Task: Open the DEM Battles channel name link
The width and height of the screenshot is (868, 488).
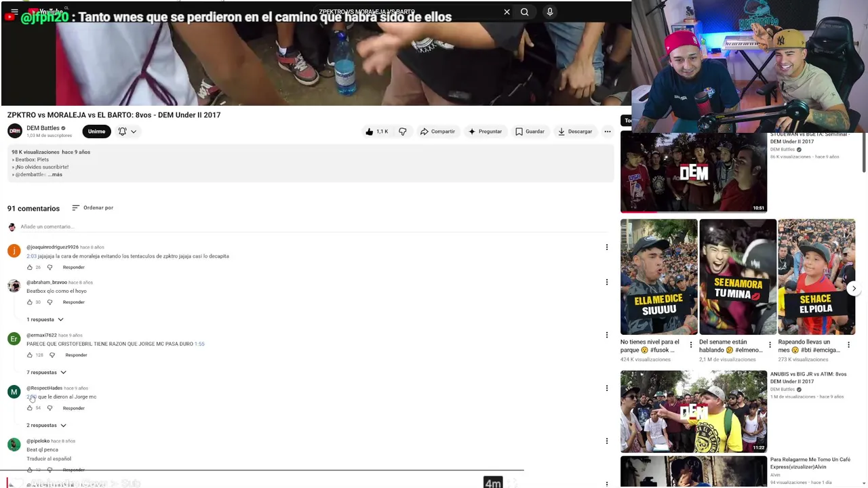Action: click(x=43, y=128)
